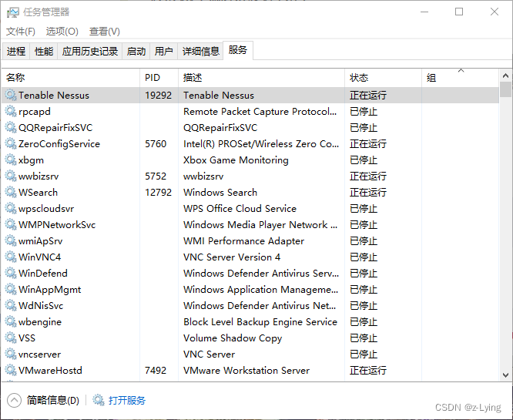Viewport: 513px width, 420px height.
Task: Click gear icon beside WinVNC4
Action: pos(11,257)
